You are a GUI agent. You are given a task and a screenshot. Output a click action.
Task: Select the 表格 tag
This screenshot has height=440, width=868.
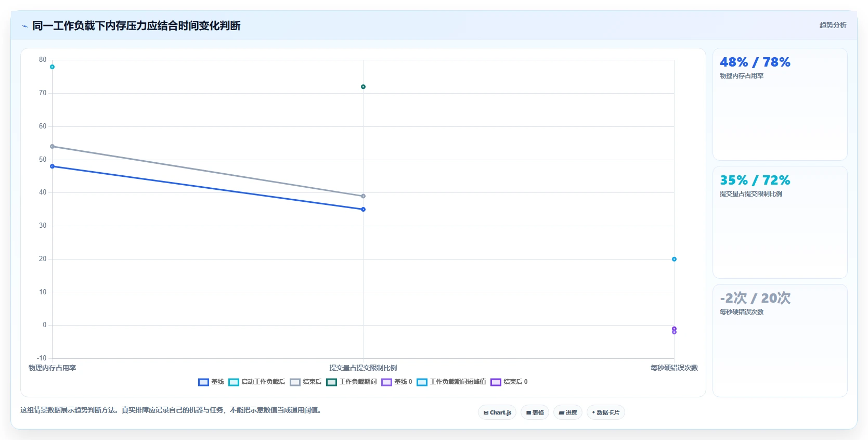click(x=535, y=412)
